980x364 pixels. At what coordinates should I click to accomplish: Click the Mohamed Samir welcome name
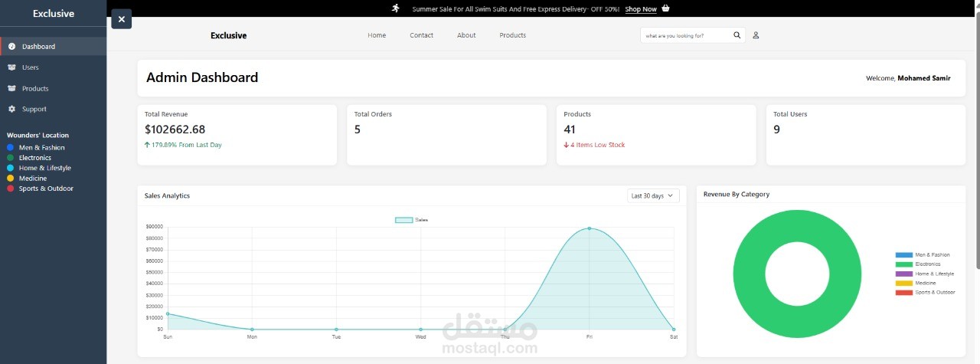point(924,78)
